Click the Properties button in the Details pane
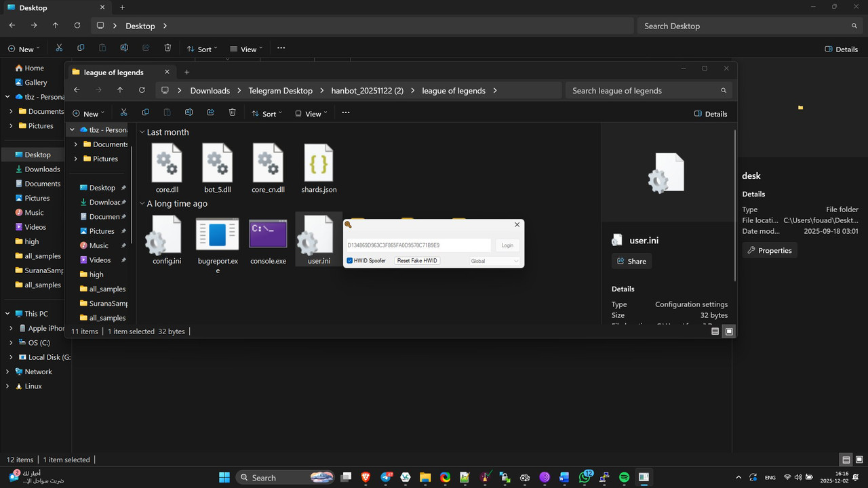Screen dimensions: 868x488 (x=770, y=250)
